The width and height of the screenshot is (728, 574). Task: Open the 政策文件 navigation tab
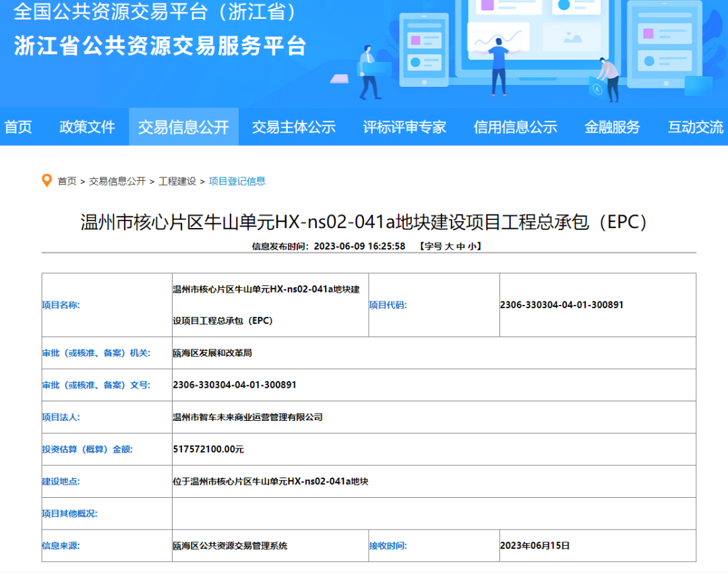87,127
